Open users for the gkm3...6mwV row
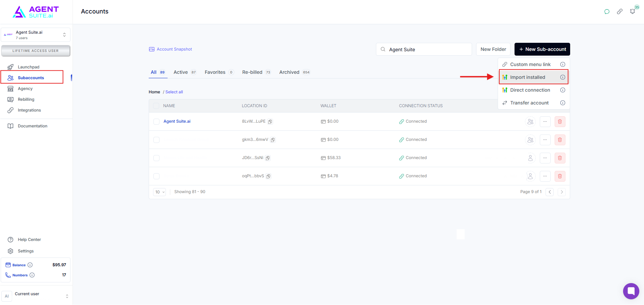 [530, 140]
